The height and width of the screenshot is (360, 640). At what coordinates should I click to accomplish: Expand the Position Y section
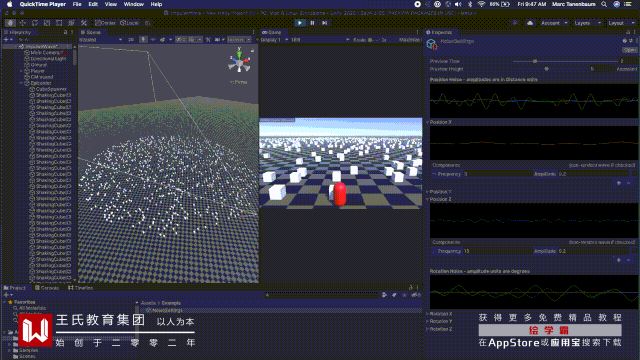click(x=428, y=191)
